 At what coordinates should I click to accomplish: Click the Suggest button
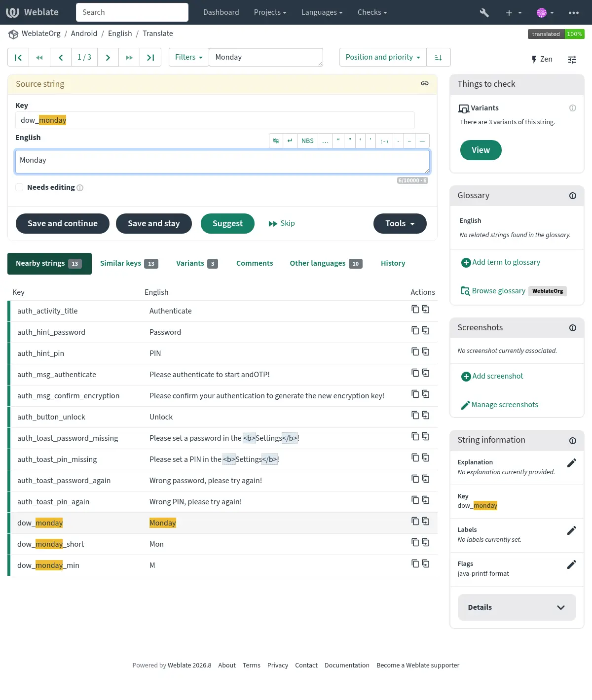[x=227, y=224]
